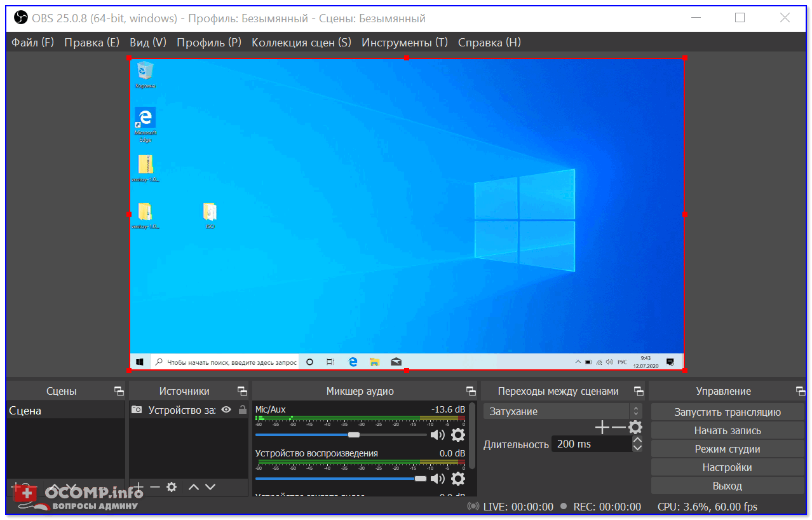Screen dimensions: 812x520
Task: Hide the Устройство захвата source via eye
Action: (x=226, y=410)
